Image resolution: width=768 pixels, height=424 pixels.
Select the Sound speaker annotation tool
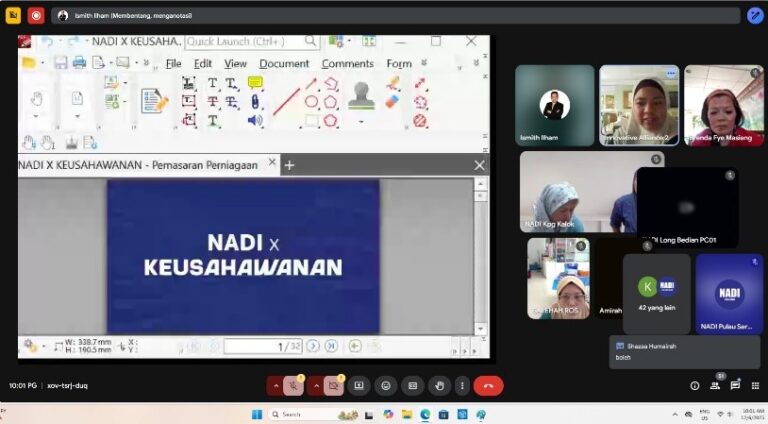pyautogui.click(x=255, y=120)
